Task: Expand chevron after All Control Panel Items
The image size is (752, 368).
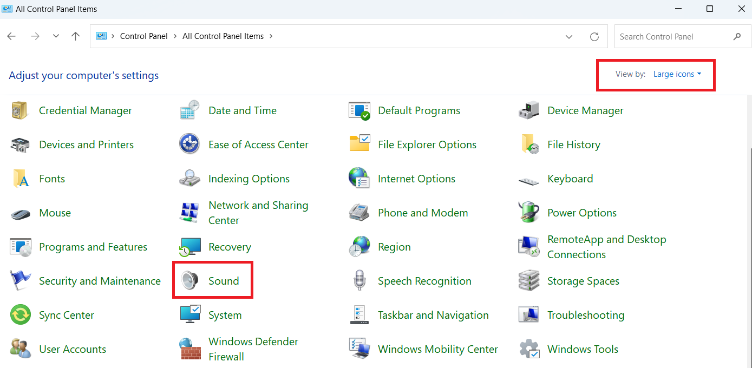Action: [271, 36]
